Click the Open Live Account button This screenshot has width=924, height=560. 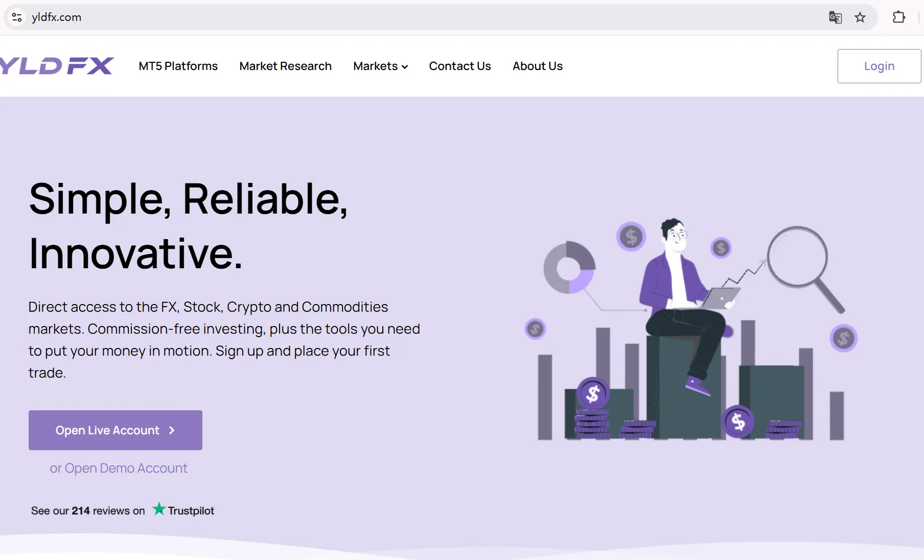click(115, 430)
